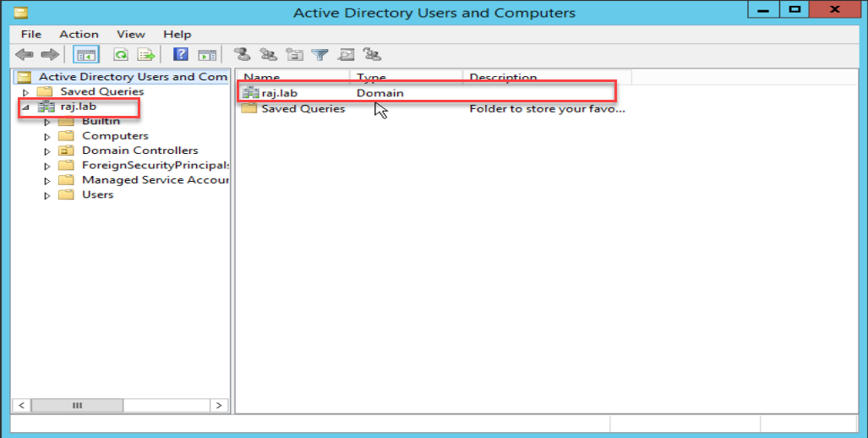The height and width of the screenshot is (438, 868).
Task: Close the Active Directory Users and Computers window
Action: point(835,9)
